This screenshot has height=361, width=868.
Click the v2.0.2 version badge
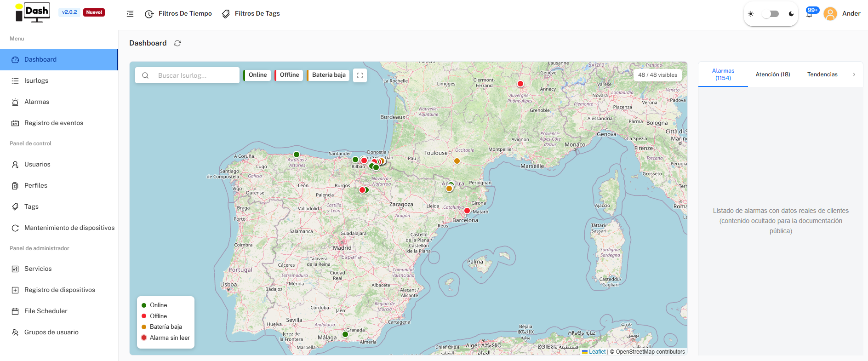coord(69,12)
